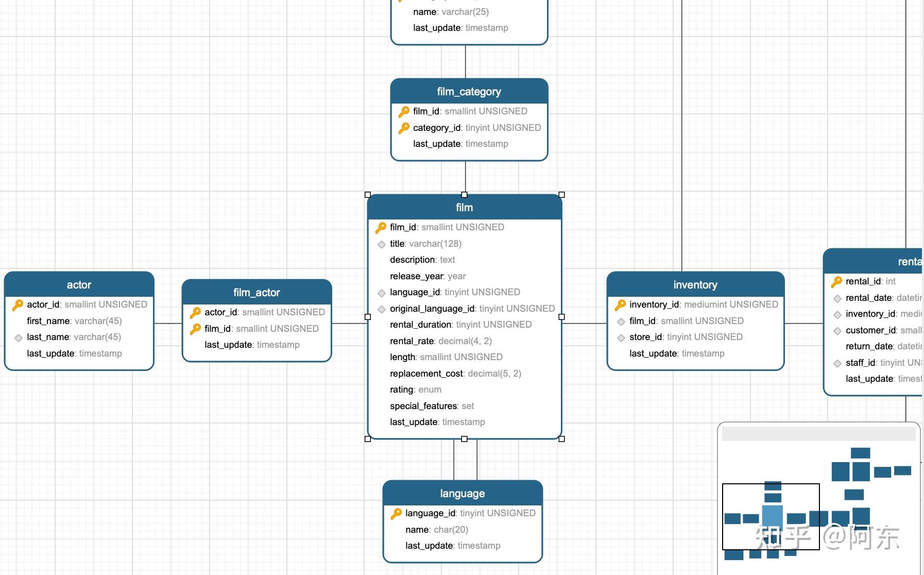Viewport: 924px width, 575px height.
Task: Click return_date field in rental table
Action: [x=884, y=346]
